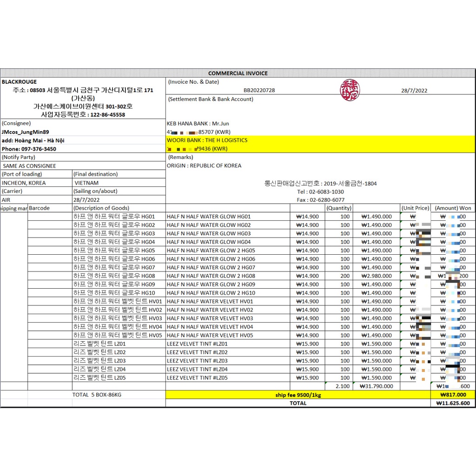Click the Barcode column header
This screenshot has height=476, width=476.
tap(39, 208)
